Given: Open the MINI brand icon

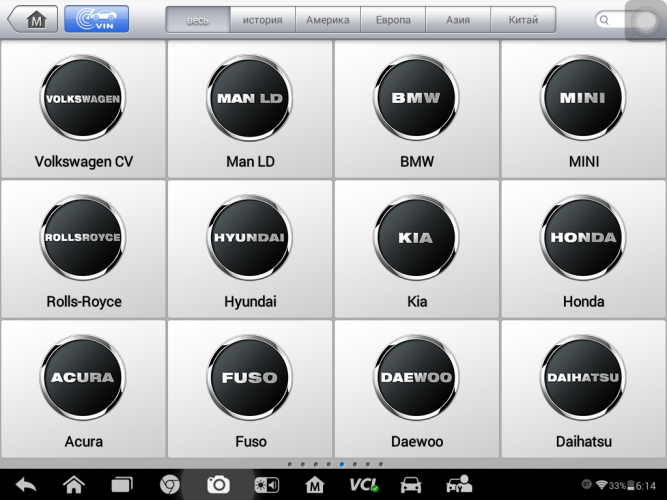Looking at the screenshot, I should [x=583, y=98].
